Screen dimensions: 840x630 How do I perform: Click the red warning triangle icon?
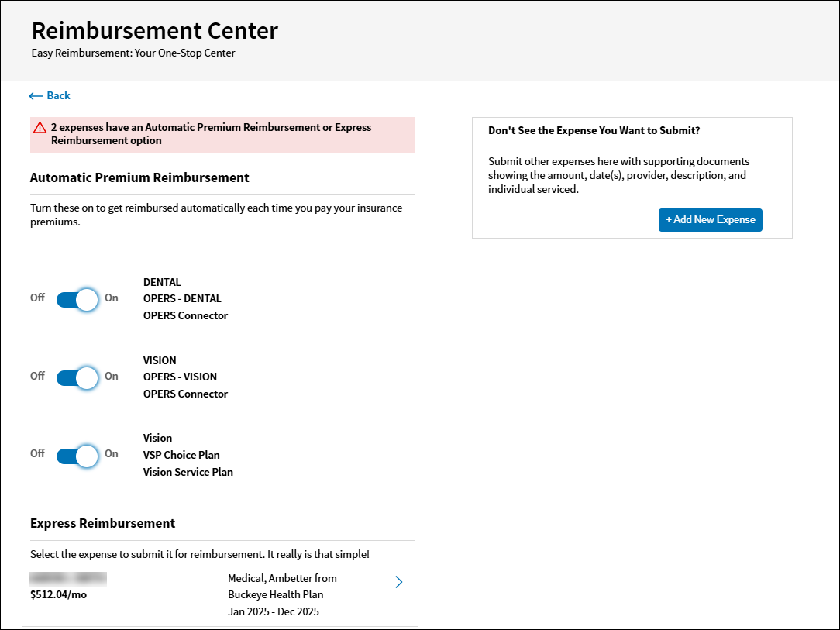coord(40,128)
